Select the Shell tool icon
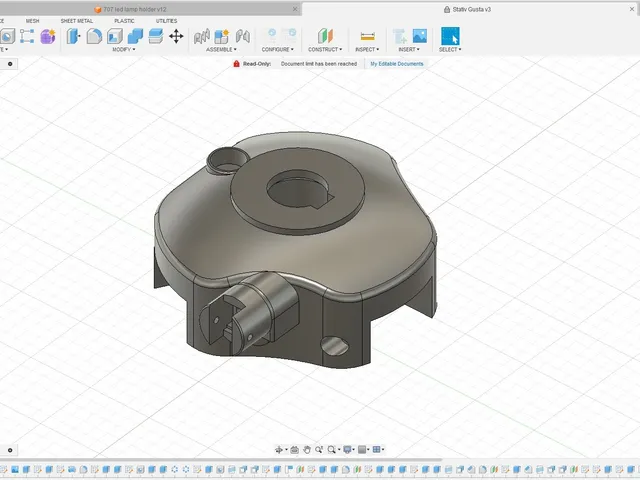 tap(115, 36)
